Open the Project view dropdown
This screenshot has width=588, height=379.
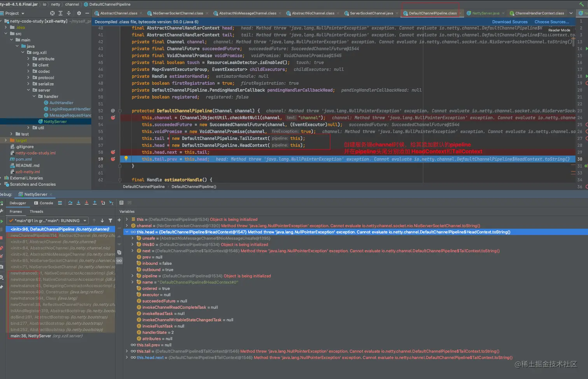14,13
